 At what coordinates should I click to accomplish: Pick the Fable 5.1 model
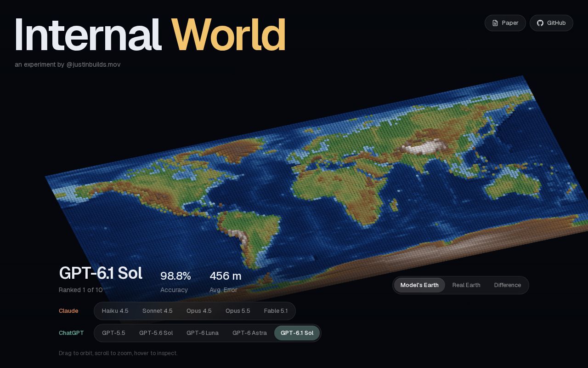tap(276, 311)
